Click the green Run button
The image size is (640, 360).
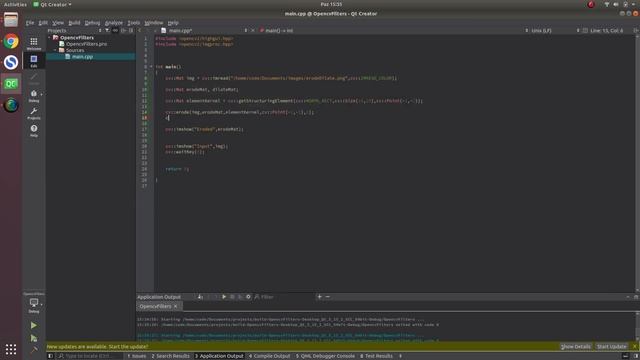34,325
